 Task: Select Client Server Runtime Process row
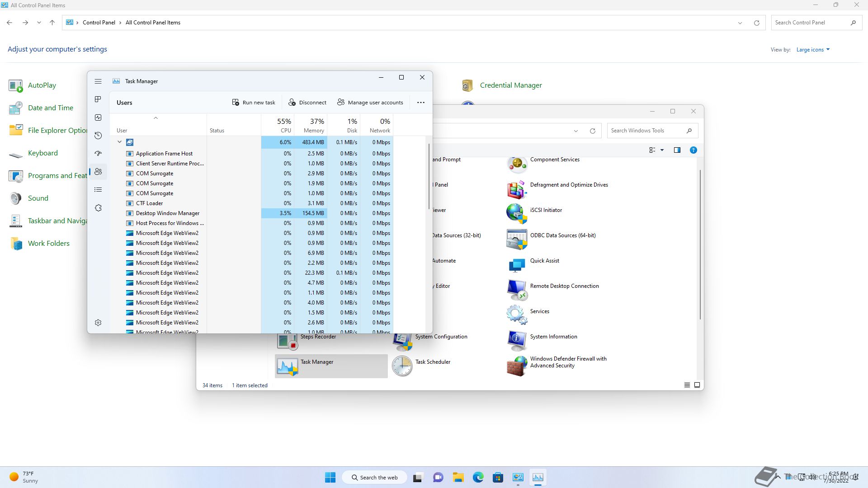coord(252,164)
